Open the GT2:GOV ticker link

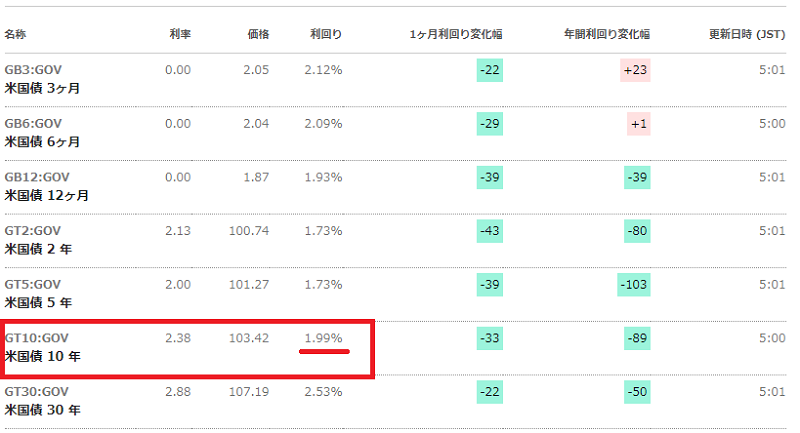33,231
